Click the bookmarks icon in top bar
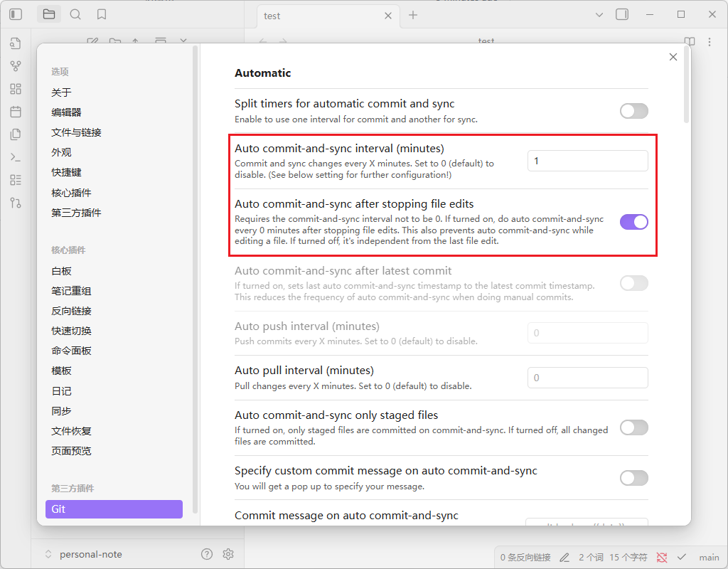Screen dimensions: 728x569 (x=102, y=14)
